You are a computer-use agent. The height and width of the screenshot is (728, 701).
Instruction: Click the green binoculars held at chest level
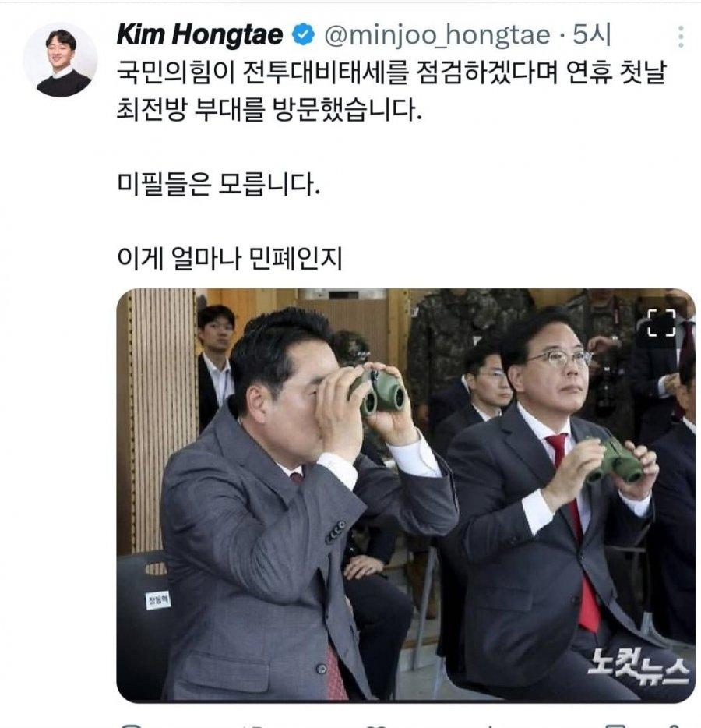615,461
